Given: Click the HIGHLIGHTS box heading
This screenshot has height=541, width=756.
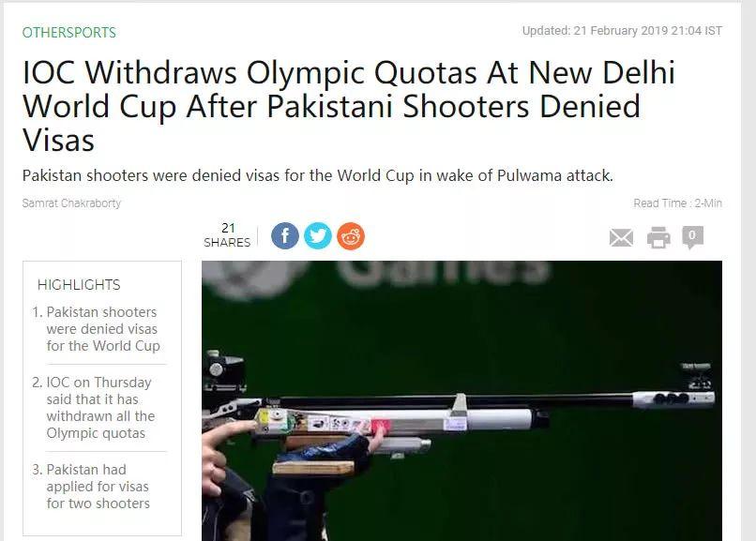Looking at the screenshot, I should (x=79, y=285).
